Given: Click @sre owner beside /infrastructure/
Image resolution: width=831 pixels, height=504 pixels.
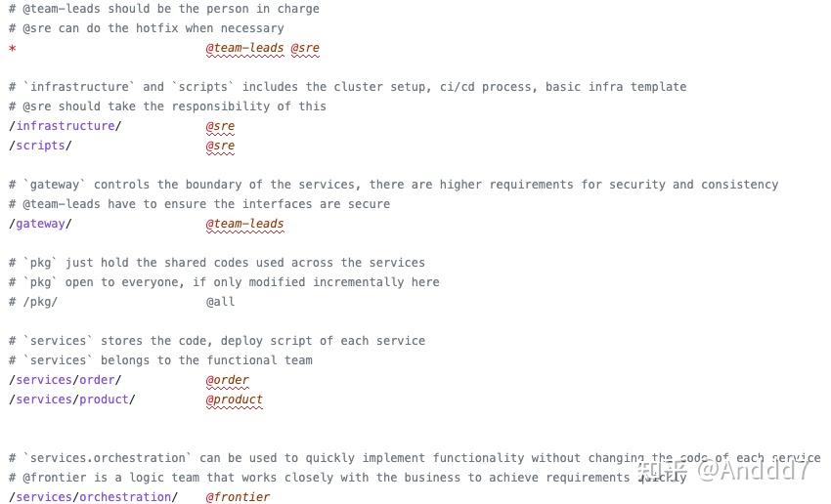Looking at the screenshot, I should pos(220,126).
